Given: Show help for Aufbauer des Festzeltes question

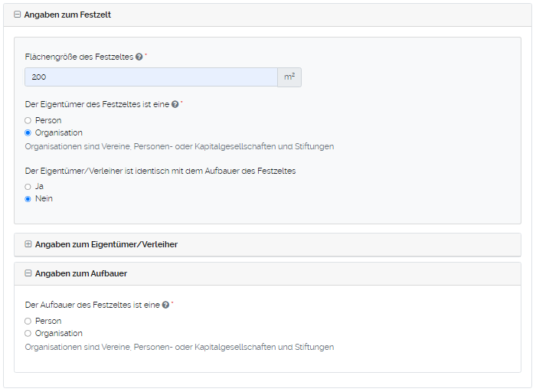Looking at the screenshot, I should pyautogui.click(x=165, y=305).
